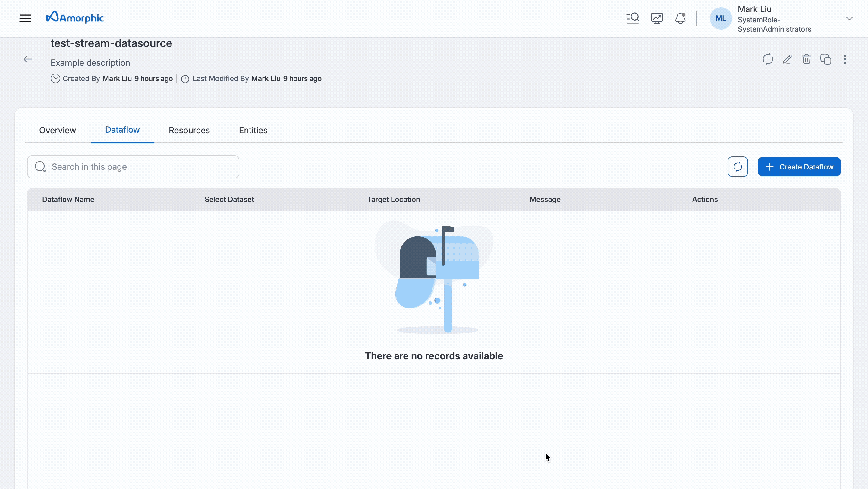The image size is (868, 489).
Task: Open the analytics dashboard icon
Action: 656,18
